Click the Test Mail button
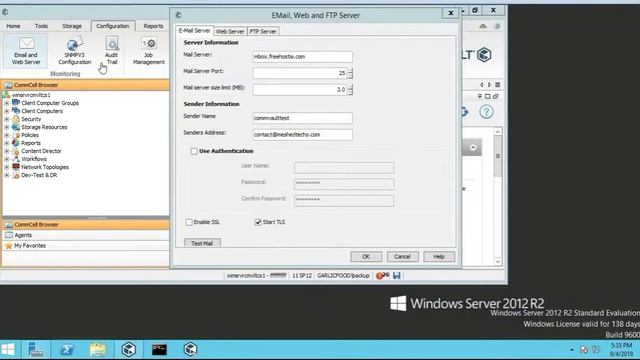Image resolution: width=640 pixels, height=360 pixels. (202, 243)
